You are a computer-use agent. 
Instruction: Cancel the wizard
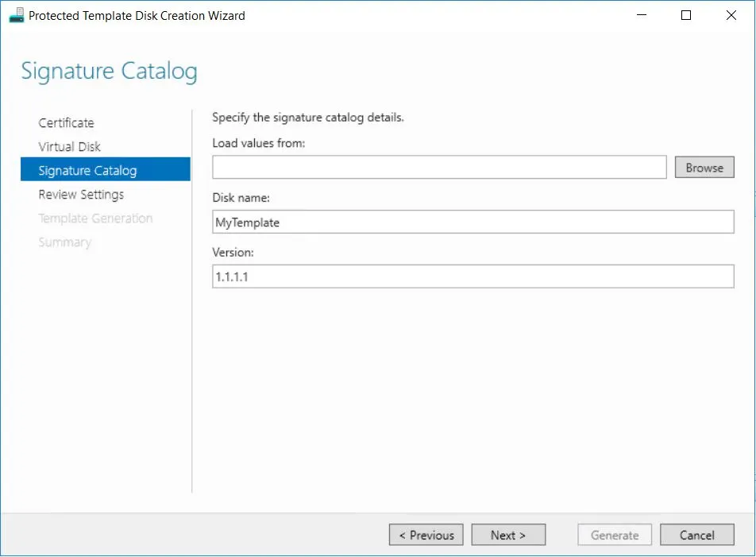[696, 536]
